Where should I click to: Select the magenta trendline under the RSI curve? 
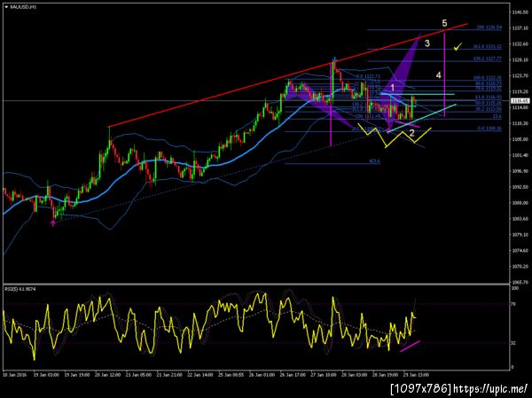pos(410,347)
